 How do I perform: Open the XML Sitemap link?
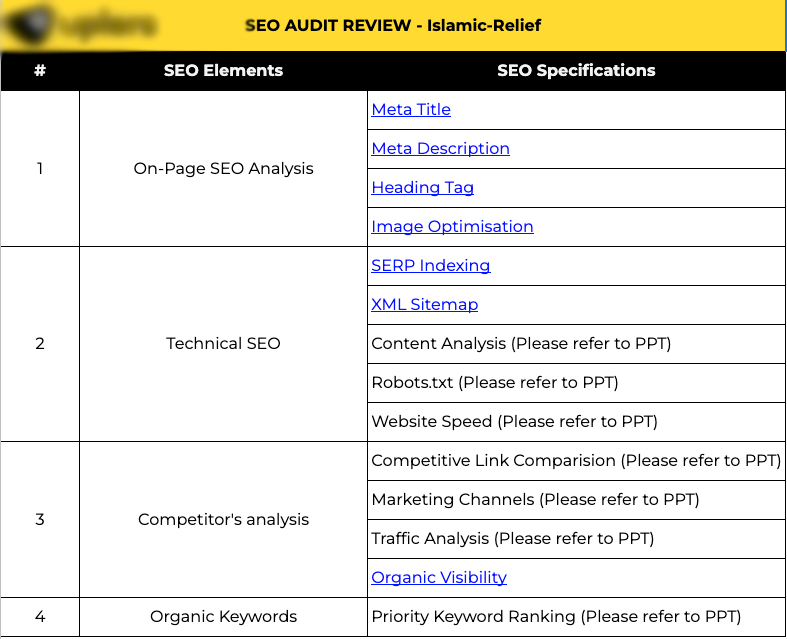(x=425, y=305)
